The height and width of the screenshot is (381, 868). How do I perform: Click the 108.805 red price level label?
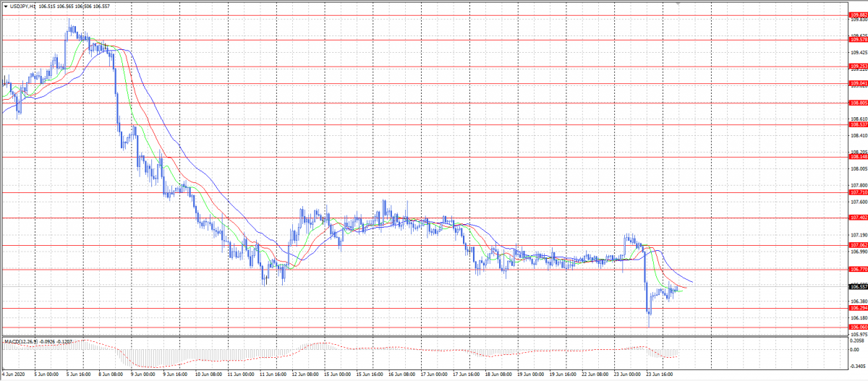(x=858, y=103)
